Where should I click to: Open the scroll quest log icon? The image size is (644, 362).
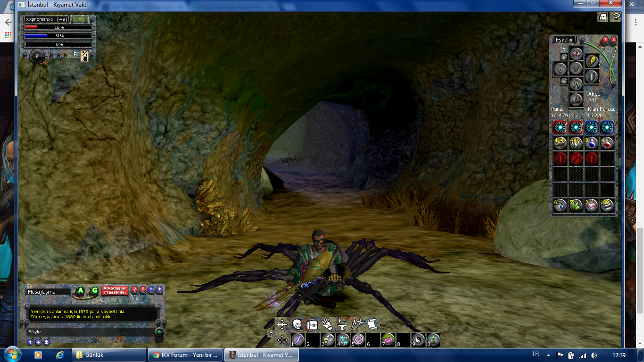372,324
